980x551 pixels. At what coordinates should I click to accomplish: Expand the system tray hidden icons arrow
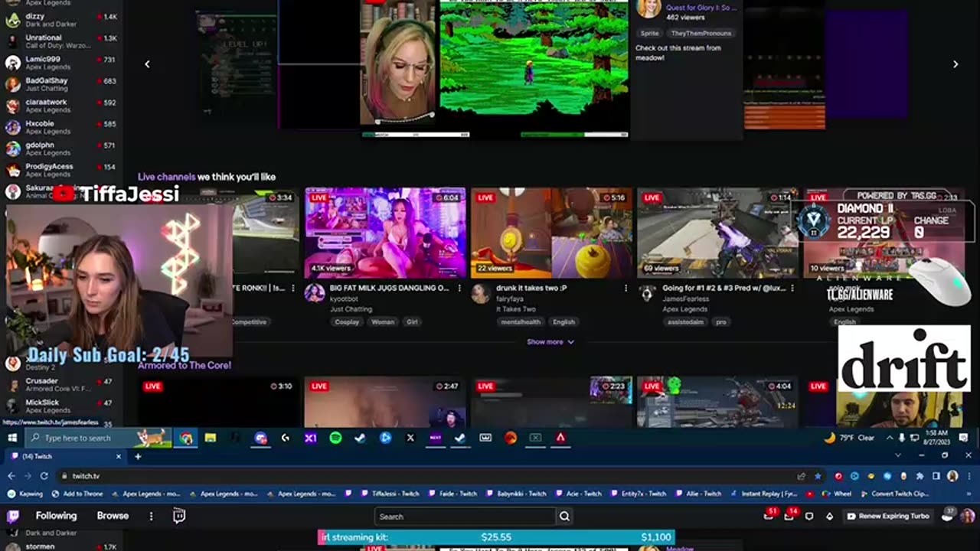[890, 438]
